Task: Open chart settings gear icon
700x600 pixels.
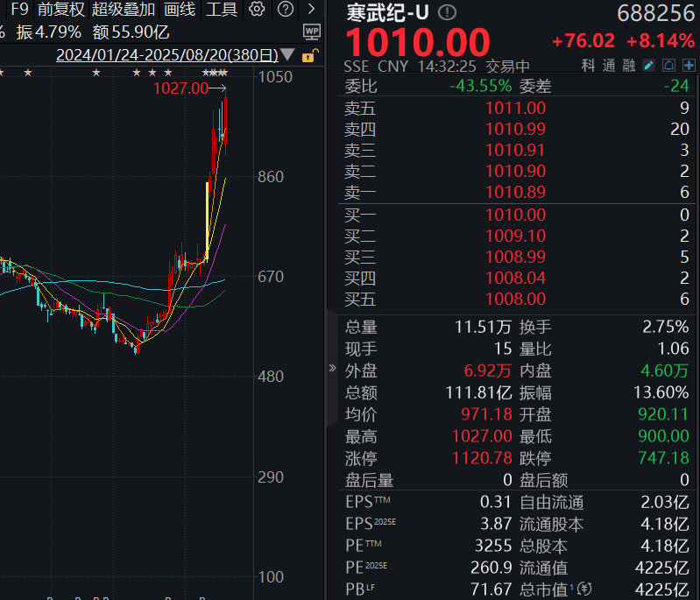Action: 257,9
